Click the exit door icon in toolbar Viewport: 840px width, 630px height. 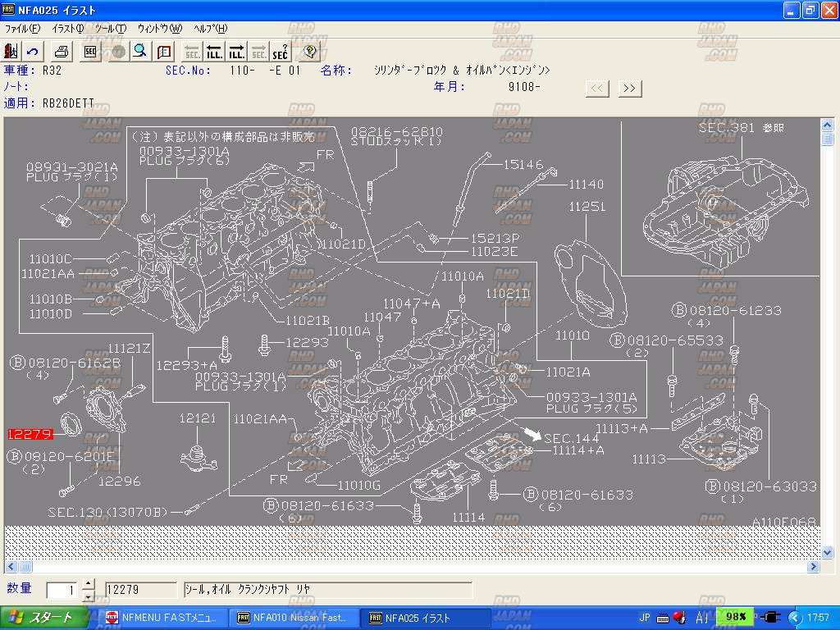[x=12, y=52]
